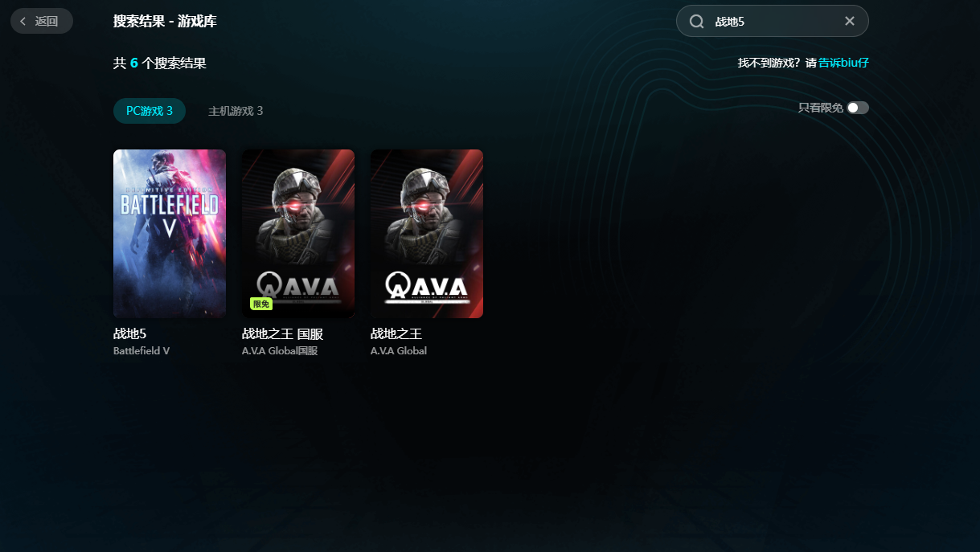Click the 只看限免 label text
The width and height of the screenshot is (980, 552).
[820, 108]
